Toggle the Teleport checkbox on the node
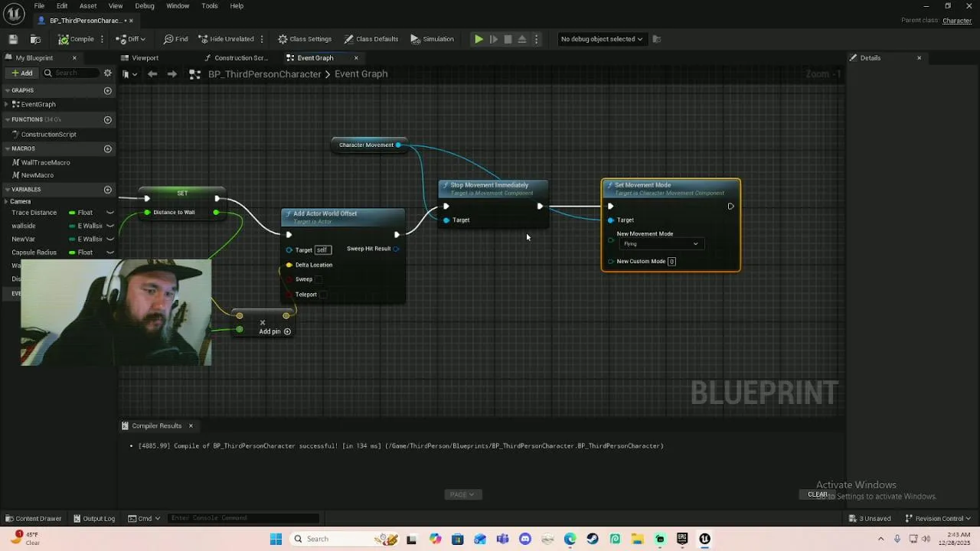Screen dimensions: 980x551 [323, 295]
